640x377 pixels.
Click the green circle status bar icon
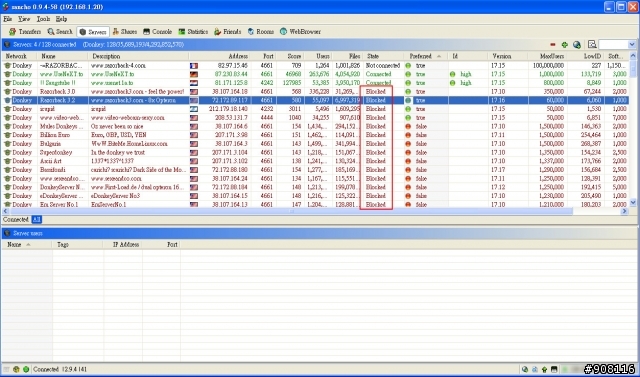(26, 369)
